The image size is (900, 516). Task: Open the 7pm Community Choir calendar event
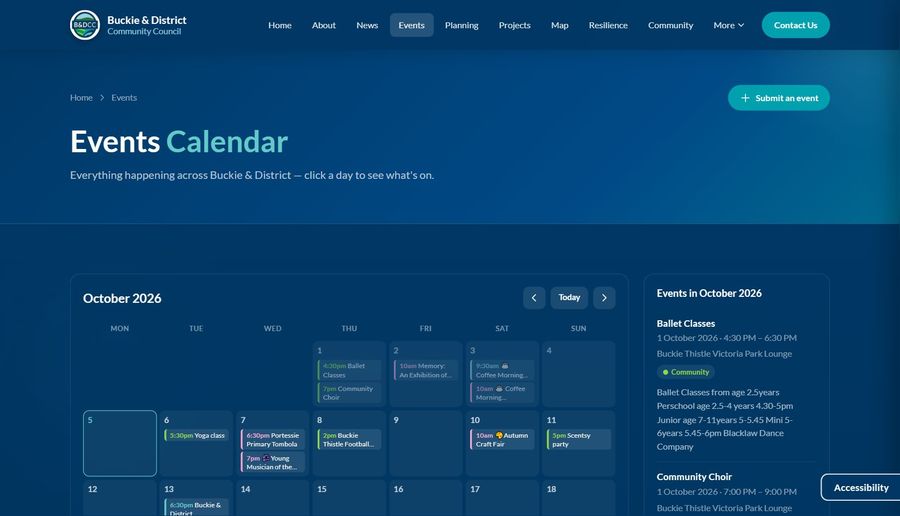pyautogui.click(x=349, y=393)
